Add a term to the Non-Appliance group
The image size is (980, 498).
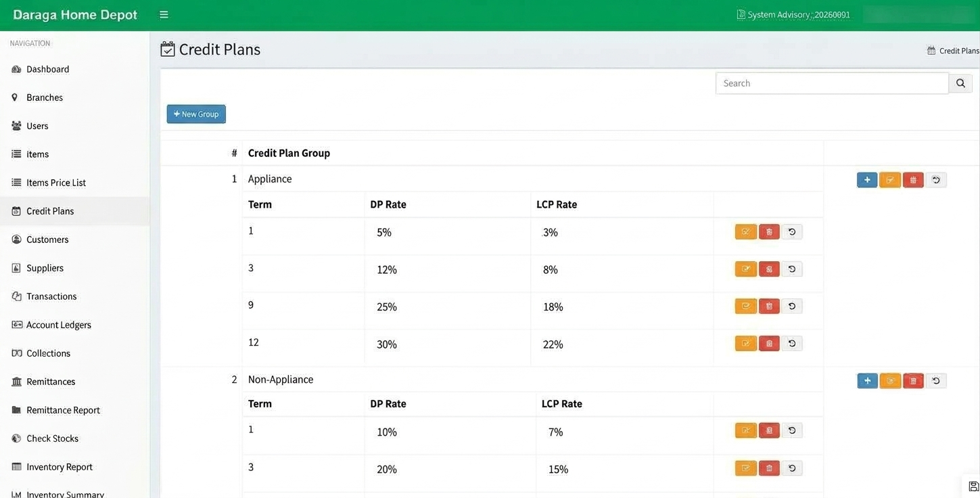pyautogui.click(x=867, y=381)
